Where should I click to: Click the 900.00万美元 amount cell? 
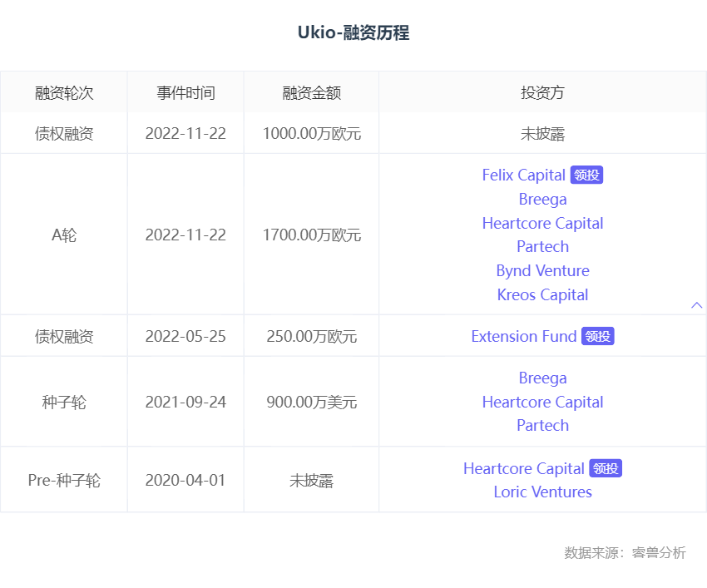[312, 402]
